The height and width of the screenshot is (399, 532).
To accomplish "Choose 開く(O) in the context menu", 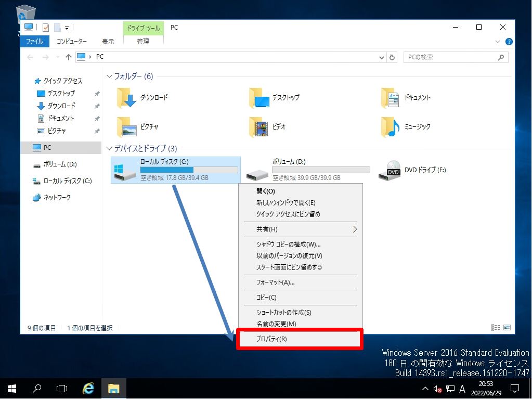I will 301,191.
